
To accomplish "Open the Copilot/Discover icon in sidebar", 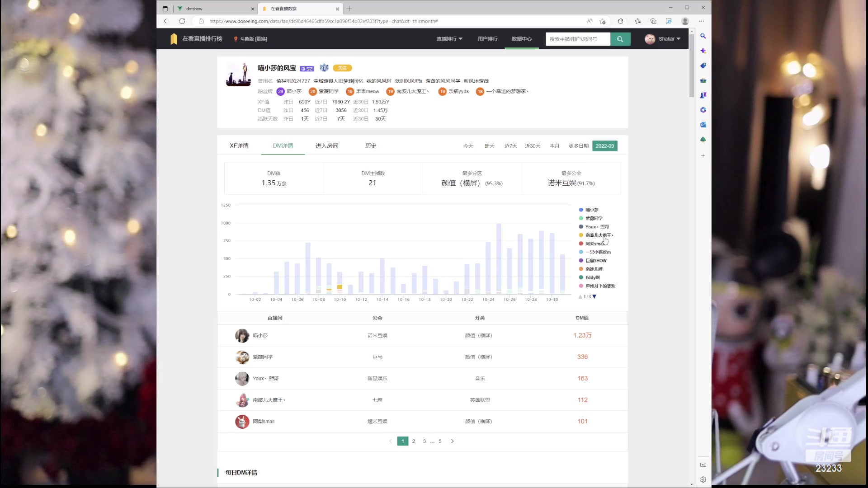I will pos(703,51).
